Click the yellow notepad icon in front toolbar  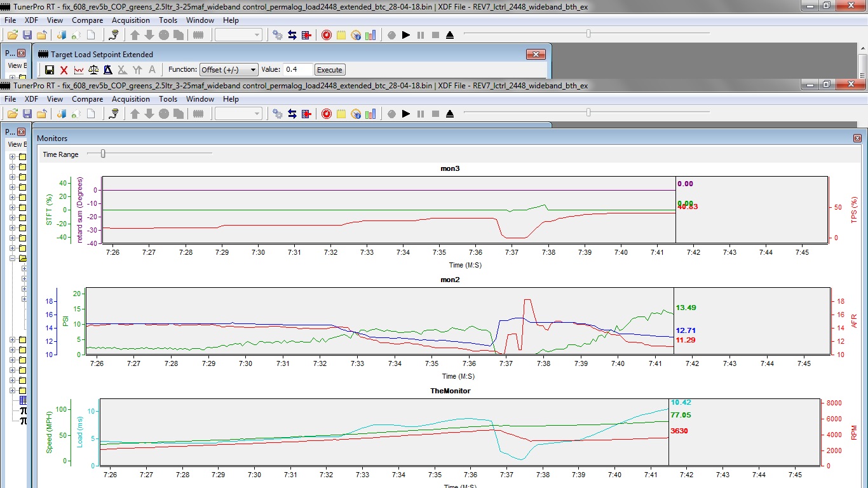click(x=341, y=114)
